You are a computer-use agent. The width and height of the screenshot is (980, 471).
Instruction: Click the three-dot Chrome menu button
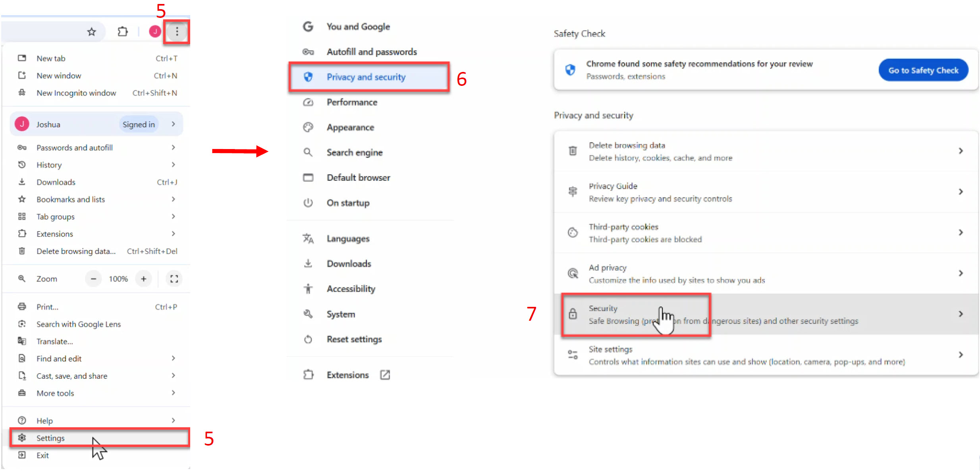pos(177,31)
